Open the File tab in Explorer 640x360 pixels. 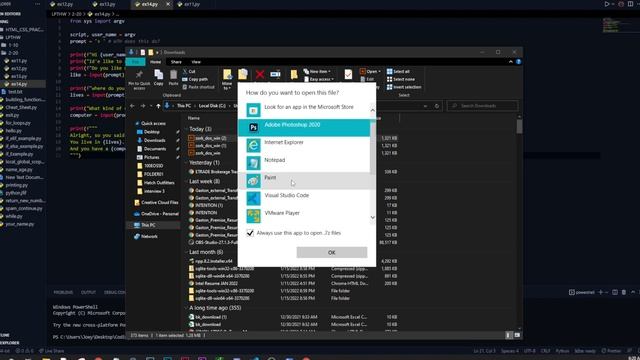click(x=135, y=62)
